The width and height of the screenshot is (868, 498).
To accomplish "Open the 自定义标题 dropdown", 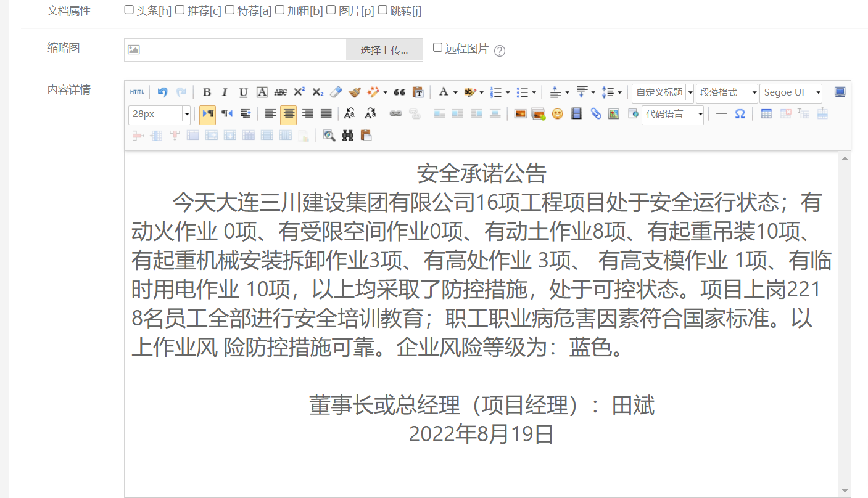I will click(663, 92).
